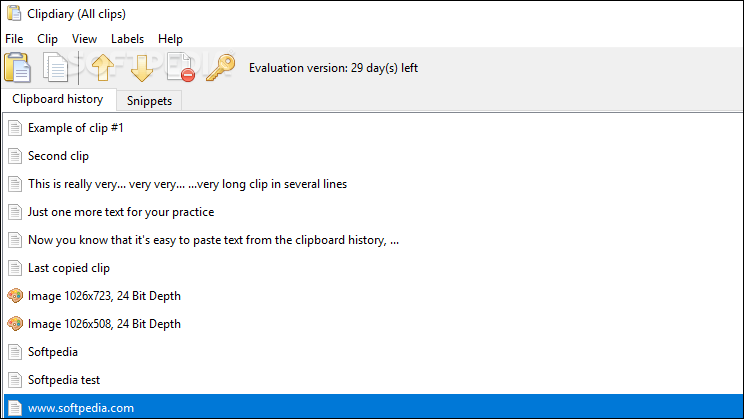Open the Labels menu
The height and width of the screenshot is (419, 744).
click(127, 39)
